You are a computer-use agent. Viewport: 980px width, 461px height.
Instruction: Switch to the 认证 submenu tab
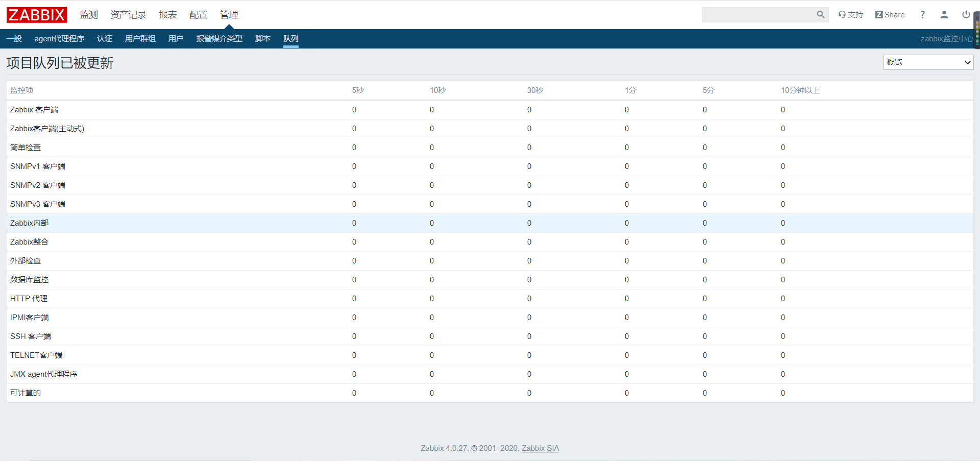pos(105,39)
